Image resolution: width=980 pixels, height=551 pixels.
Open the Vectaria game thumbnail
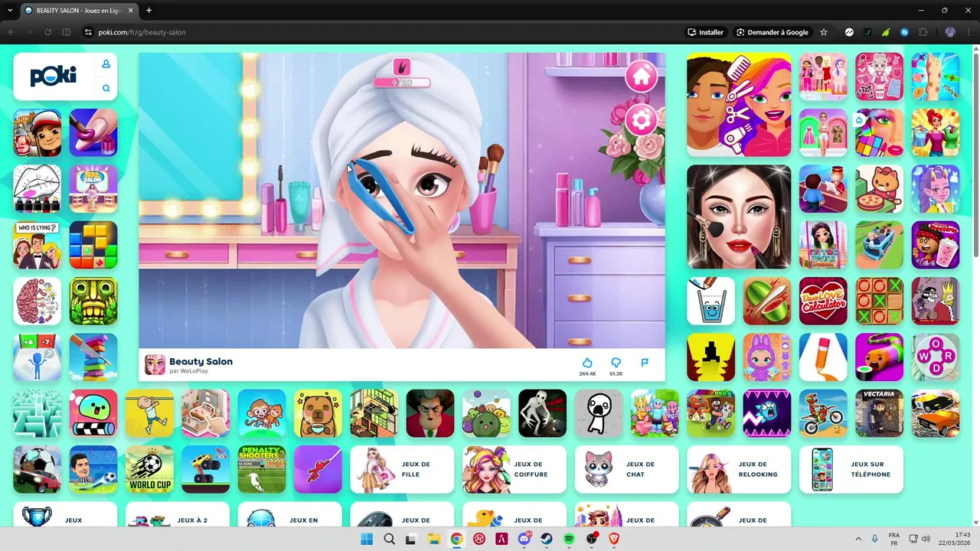pos(879,413)
